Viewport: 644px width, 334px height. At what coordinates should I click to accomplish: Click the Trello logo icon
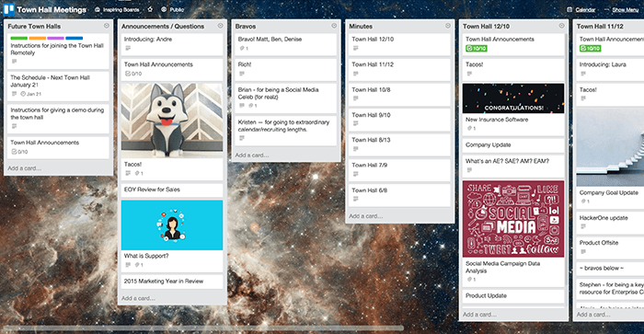(x=8, y=9)
